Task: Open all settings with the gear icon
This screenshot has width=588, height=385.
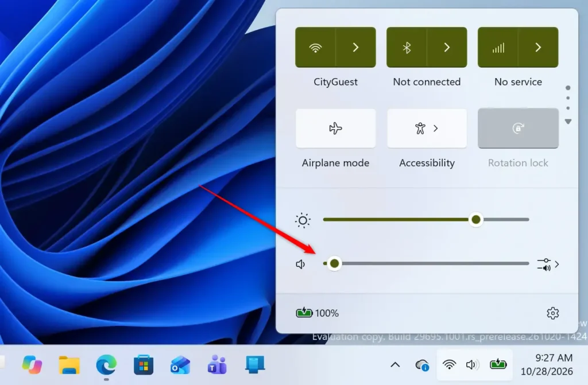Action: [553, 313]
